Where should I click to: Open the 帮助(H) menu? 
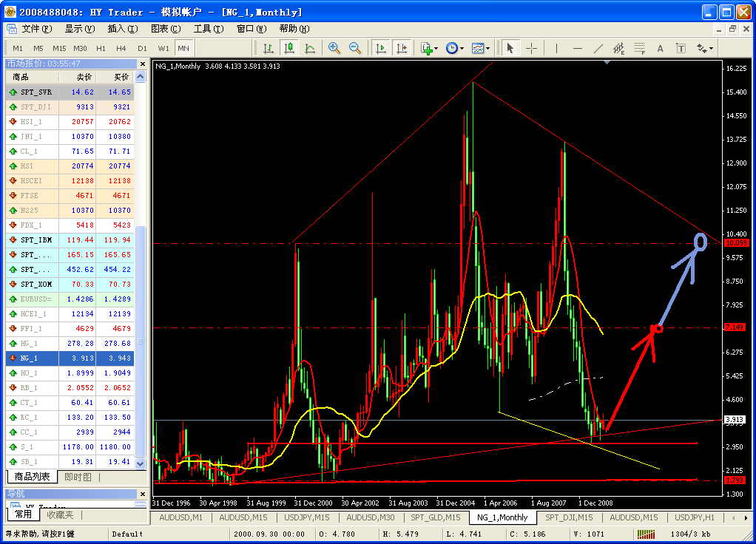(294, 29)
